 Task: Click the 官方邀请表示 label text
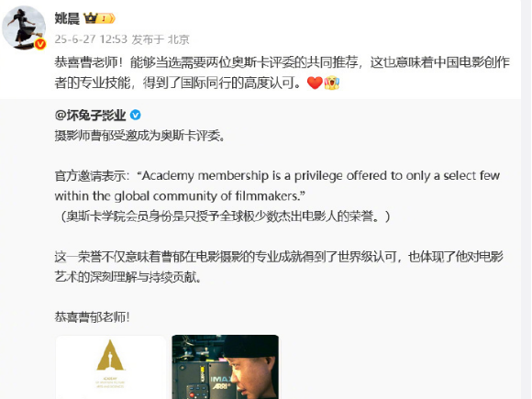tap(92, 176)
